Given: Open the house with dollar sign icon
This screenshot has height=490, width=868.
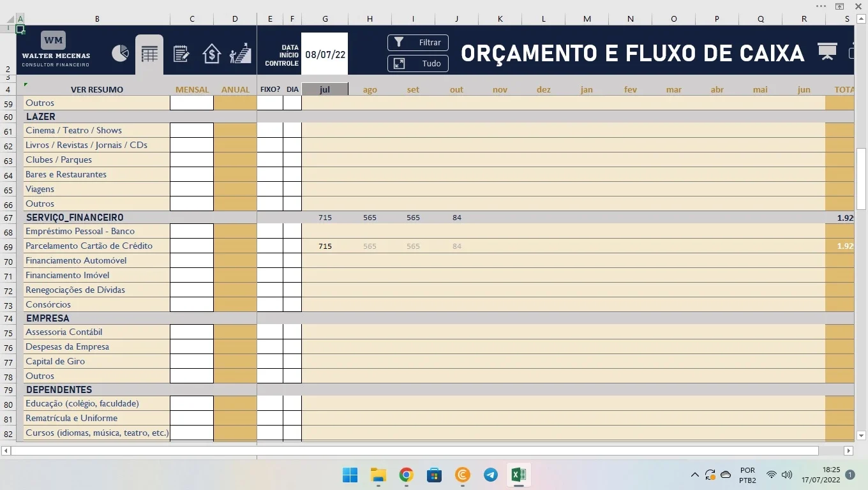Looking at the screenshot, I should [211, 54].
